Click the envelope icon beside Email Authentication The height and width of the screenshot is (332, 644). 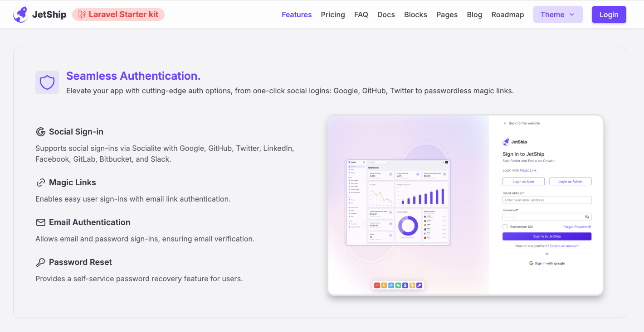point(41,222)
